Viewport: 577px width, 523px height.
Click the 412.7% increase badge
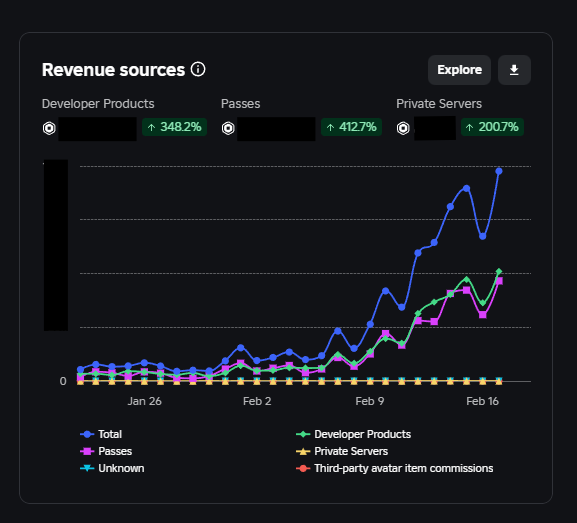351,127
